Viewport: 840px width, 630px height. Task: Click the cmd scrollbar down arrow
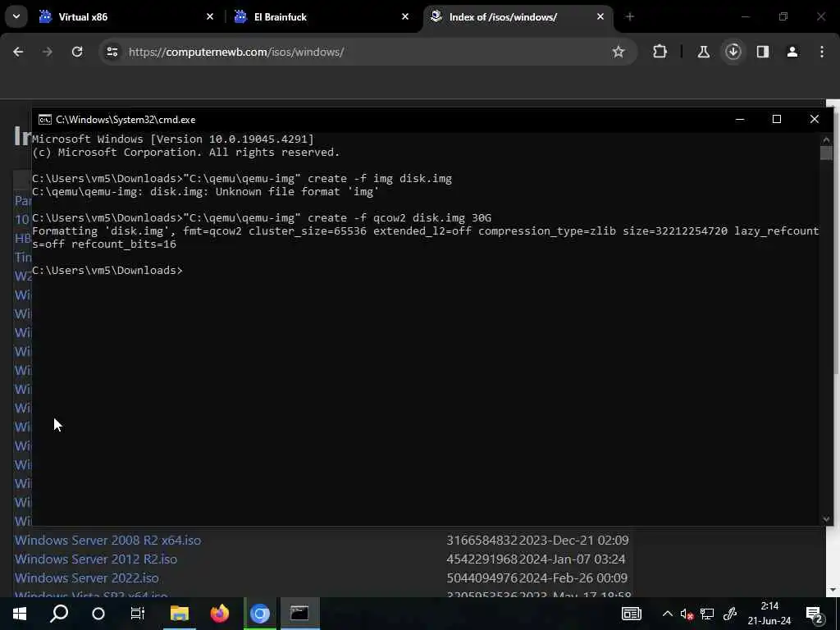pos(825,518)
